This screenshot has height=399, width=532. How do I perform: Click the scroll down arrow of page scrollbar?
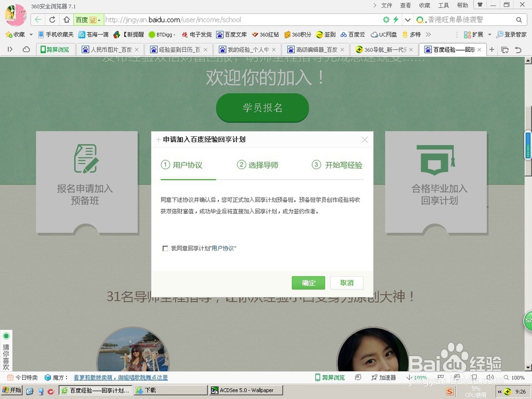click(x=528, y=368)
